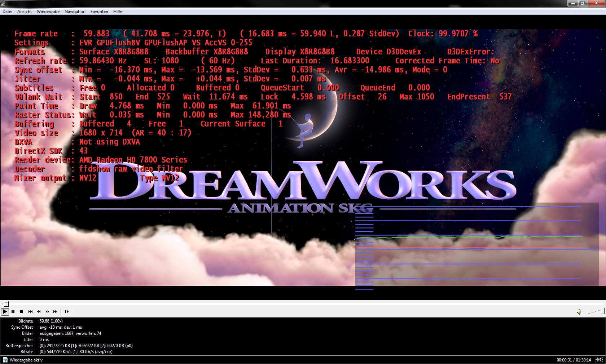Viewport: 606px width, 364px height.
Task: Click the document icon beside Wiedergabe aktiv
Action: tap(5, 360)
